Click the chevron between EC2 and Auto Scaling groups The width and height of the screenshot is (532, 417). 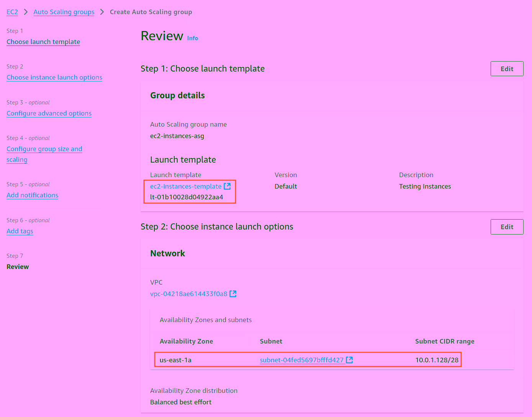[25, 12]
